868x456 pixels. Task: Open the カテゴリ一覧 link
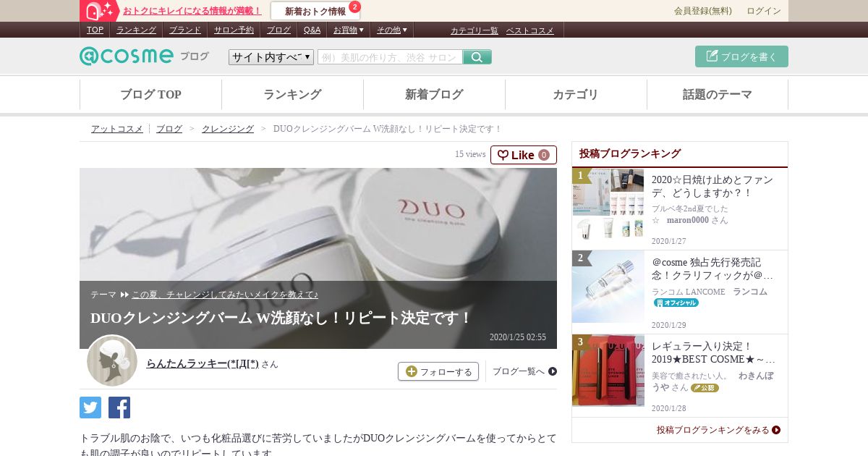point(475,30)
